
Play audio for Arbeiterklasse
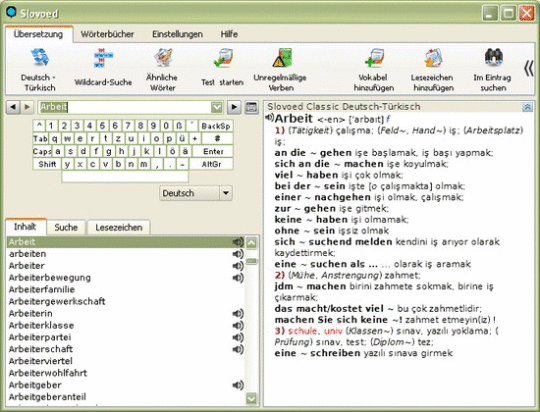238,326
